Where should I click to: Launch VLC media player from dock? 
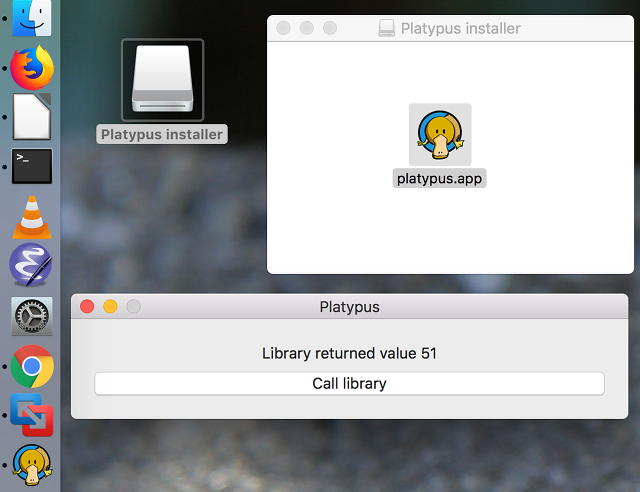coord(32,217)
